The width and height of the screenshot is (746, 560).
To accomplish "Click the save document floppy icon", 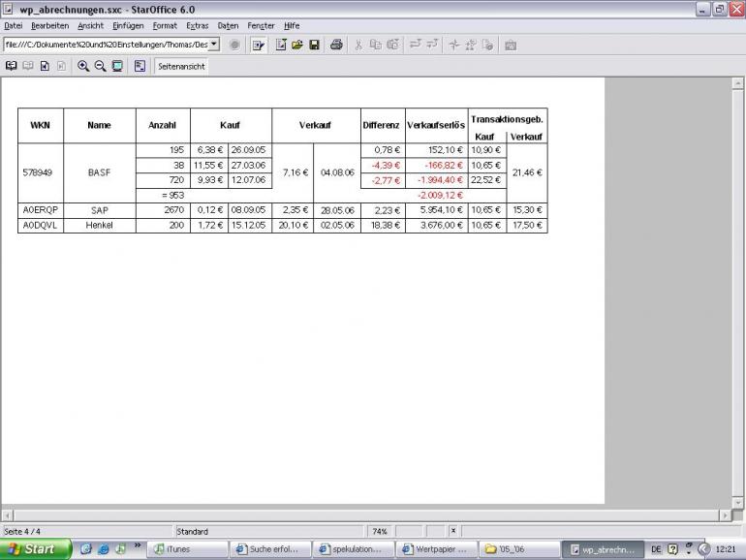I will [x=314, y=45].
